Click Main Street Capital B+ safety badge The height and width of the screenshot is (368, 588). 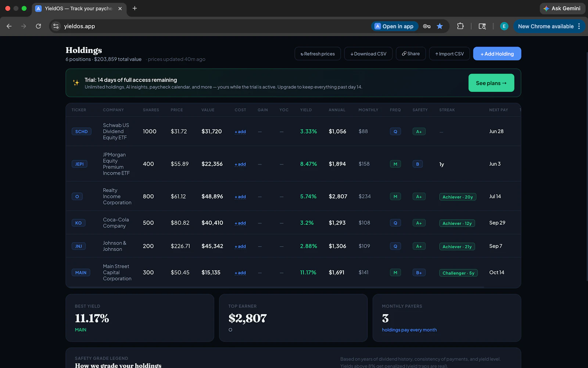tap(419, 273)
